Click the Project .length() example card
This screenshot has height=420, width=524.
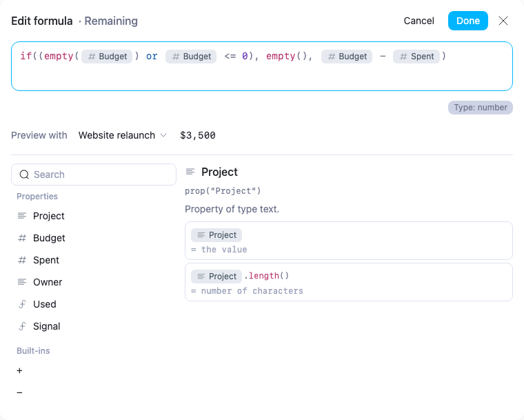[x=349, y=282]
